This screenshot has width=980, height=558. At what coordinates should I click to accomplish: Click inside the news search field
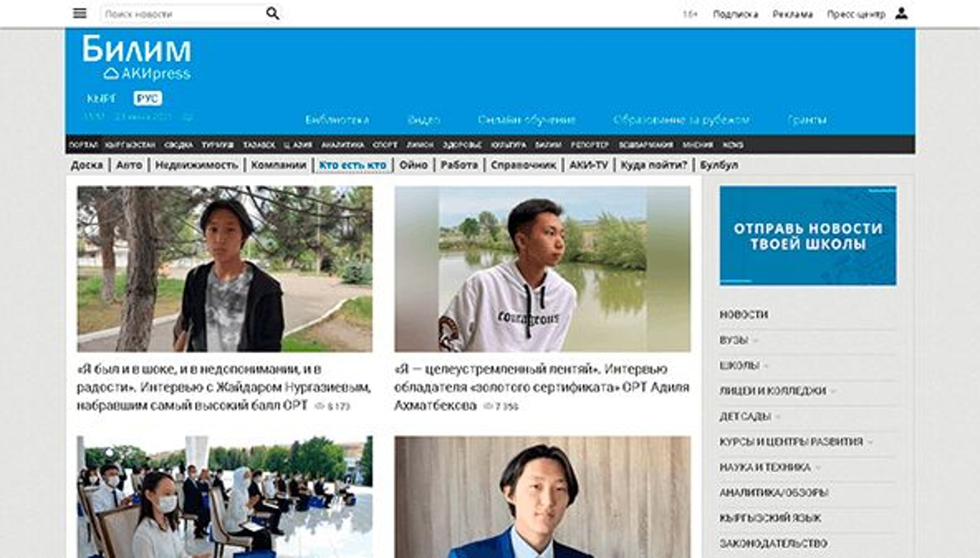[x=173, y=14]
